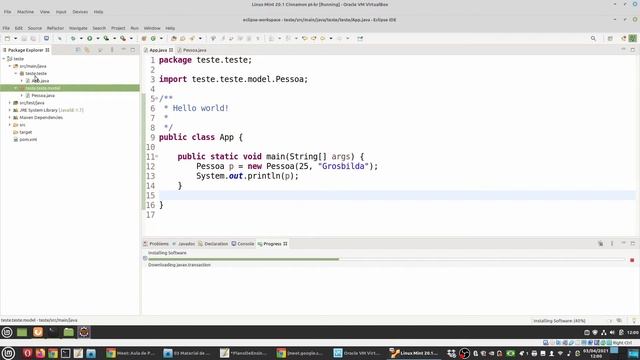Select pom.xml in the project tree

(28, 140)
